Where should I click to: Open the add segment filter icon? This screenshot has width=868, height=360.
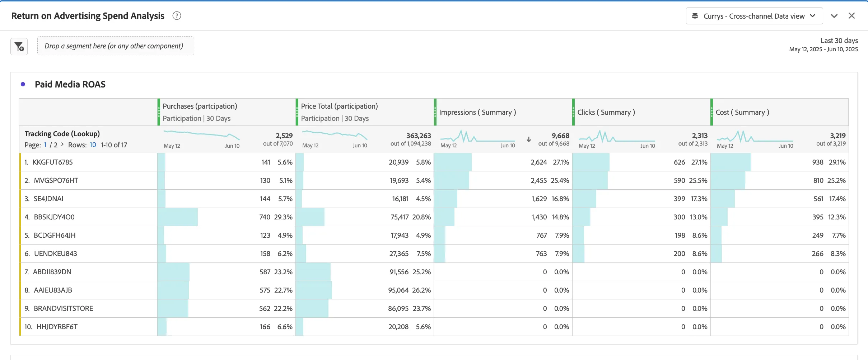[x=19, y=47]
